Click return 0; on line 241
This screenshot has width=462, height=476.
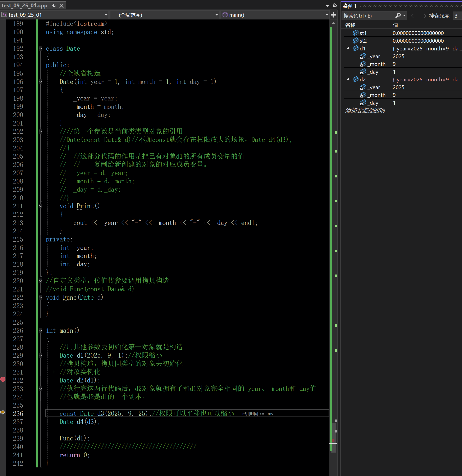click(74, 455)
